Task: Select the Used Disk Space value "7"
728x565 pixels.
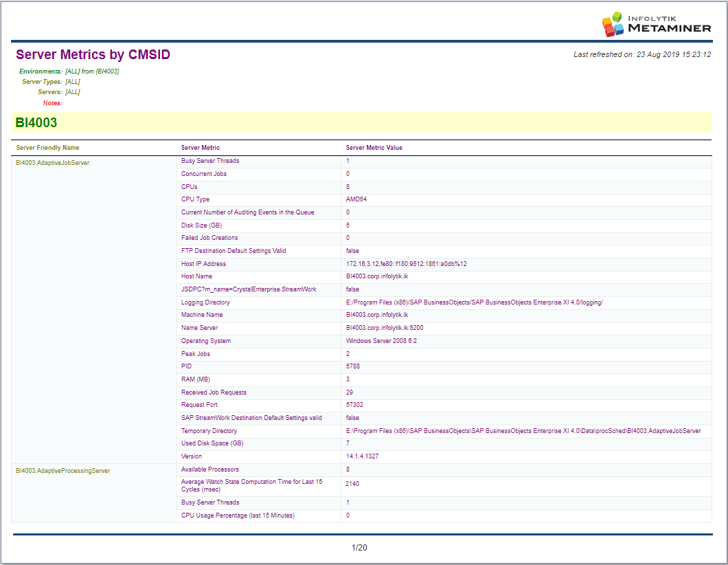Action: pyautogui.click(x=348, y=444)
